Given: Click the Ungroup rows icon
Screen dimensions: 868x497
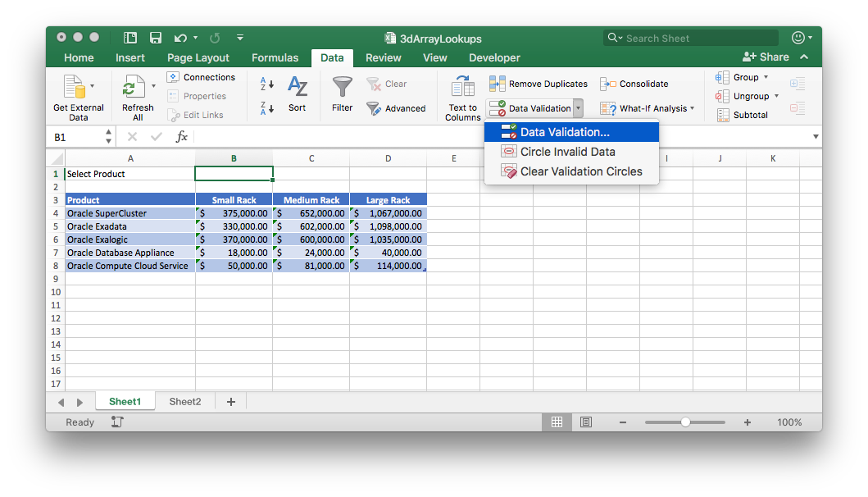Looking at the screenshot, I should point(722,96).
